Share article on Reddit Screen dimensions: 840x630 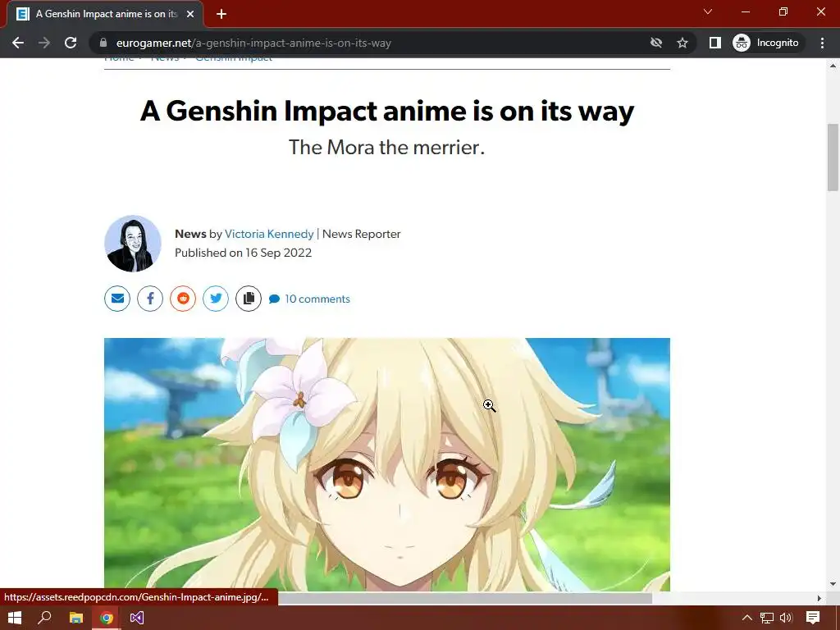183,299
